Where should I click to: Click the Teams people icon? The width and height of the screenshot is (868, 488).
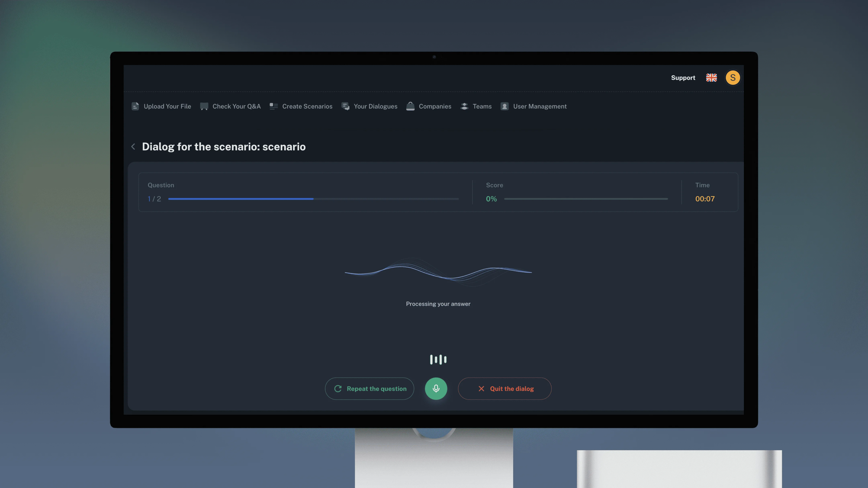[464, 106]
